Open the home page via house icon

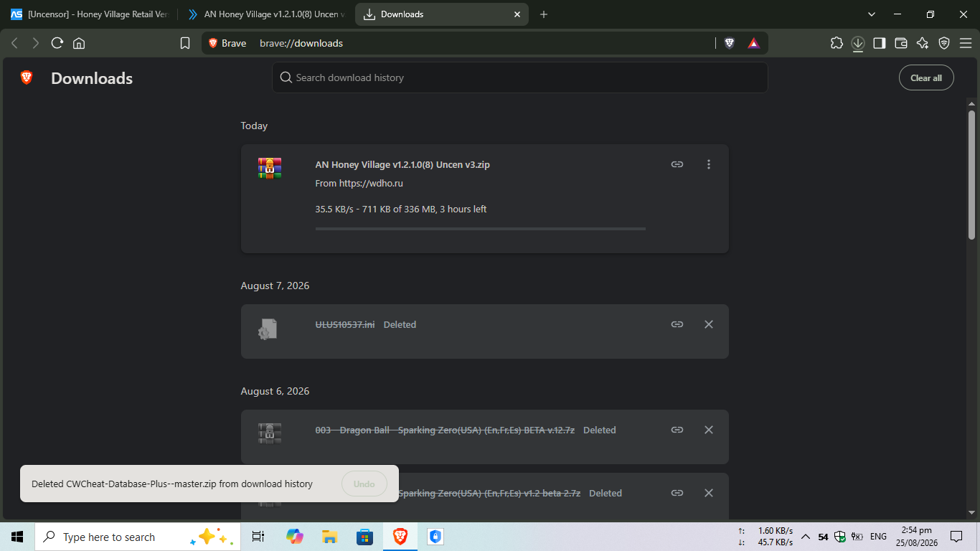[x=79, y=43]
